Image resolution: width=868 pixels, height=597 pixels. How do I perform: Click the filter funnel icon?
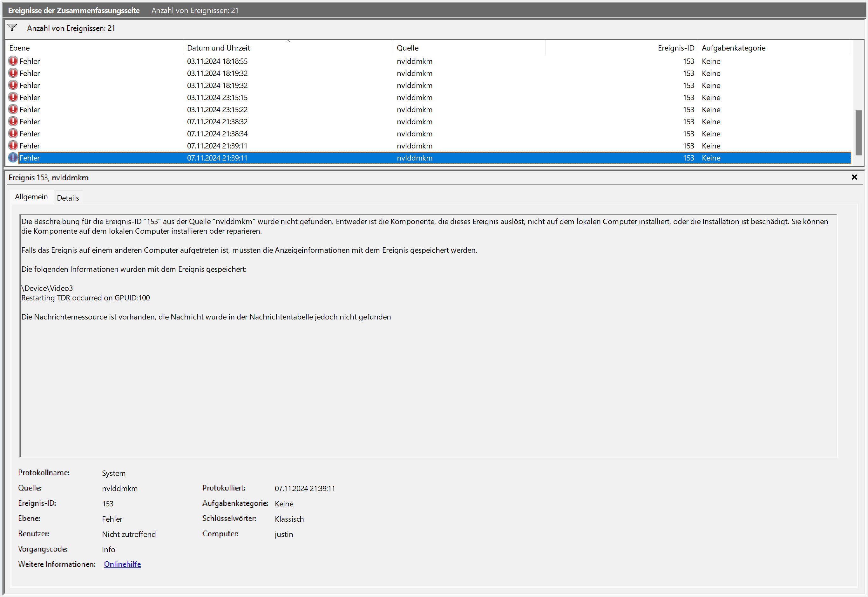pos(12,28)
